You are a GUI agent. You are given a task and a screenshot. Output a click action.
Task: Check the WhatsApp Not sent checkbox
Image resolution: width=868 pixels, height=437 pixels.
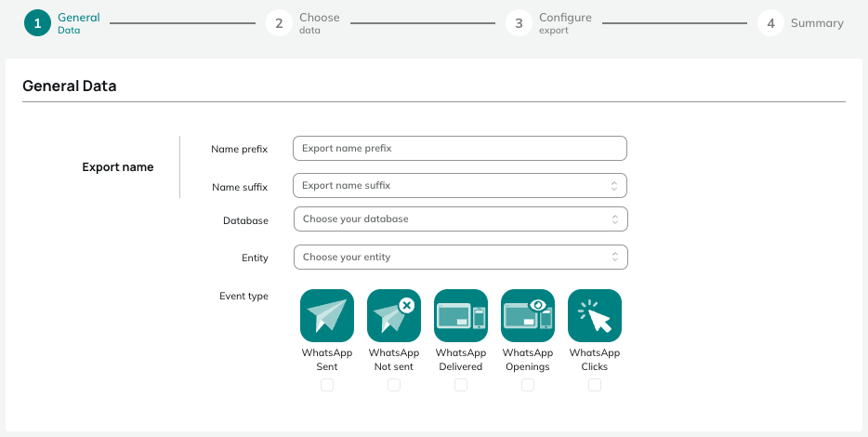click(x=394, y=384)
